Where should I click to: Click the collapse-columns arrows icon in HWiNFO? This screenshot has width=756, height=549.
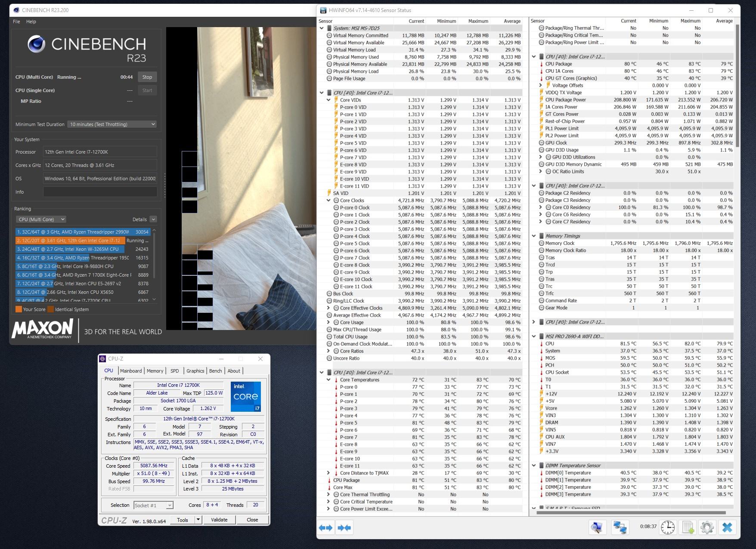point(344,527)
